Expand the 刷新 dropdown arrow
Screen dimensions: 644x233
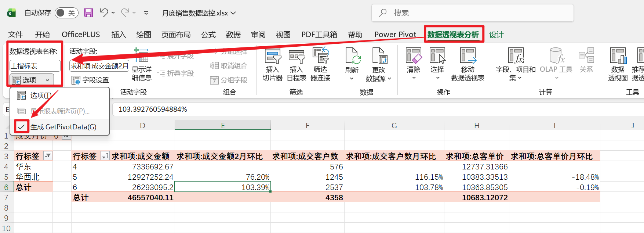pyautogui.click(x=352, y=78)
